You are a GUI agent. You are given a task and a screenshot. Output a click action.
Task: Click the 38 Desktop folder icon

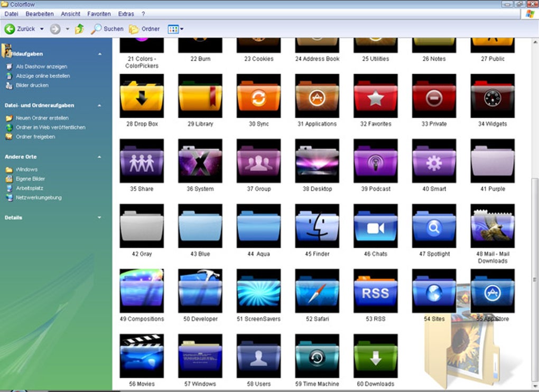(317, 161)
